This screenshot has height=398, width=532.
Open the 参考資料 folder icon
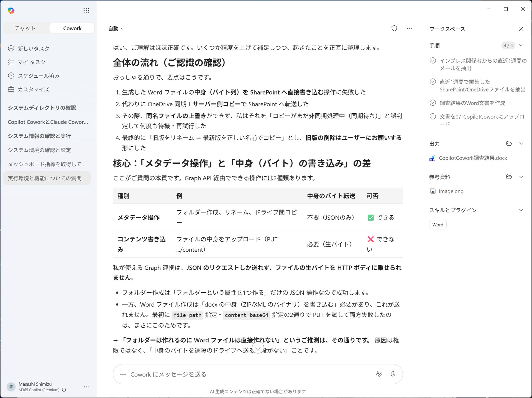point(509,177)
